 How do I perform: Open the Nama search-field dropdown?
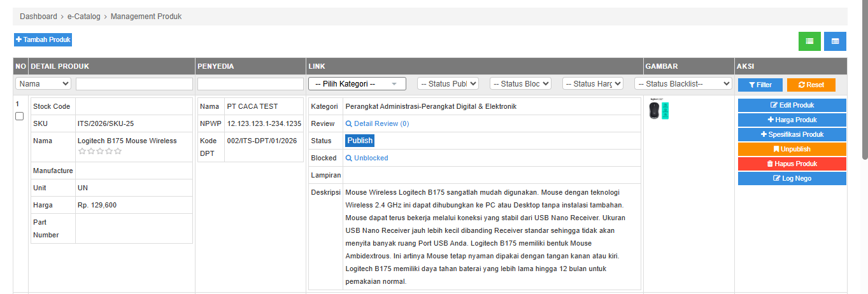click(43, 84)
